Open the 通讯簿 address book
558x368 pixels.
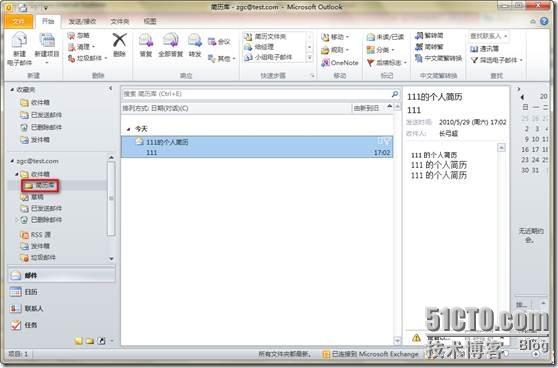[x=484, y=48]
